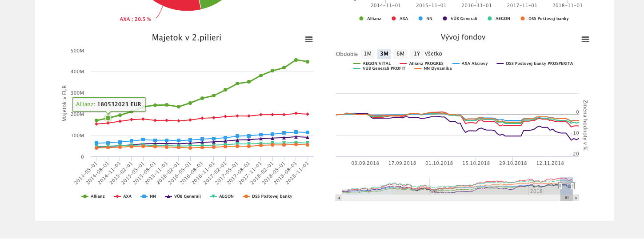Screen dimensions: 644x243
Task: Toggle AEGON series in Majetok legend
Action: point(222,196)
